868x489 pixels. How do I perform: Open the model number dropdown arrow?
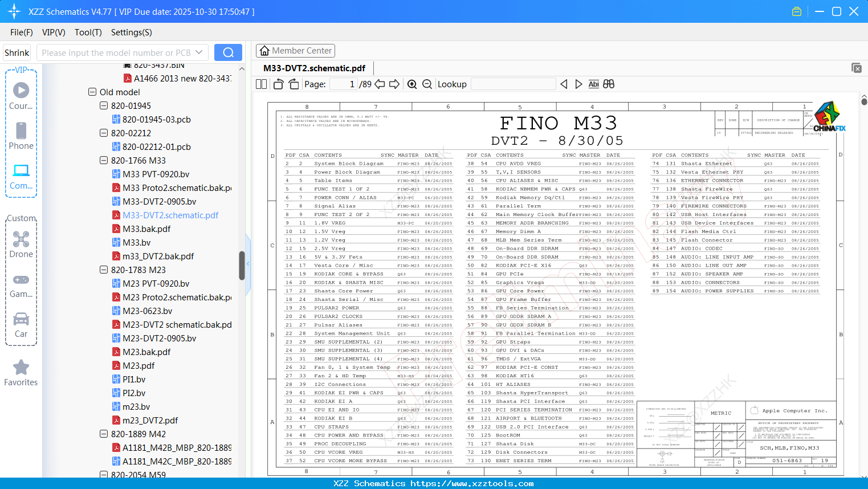tap(199, 52)
